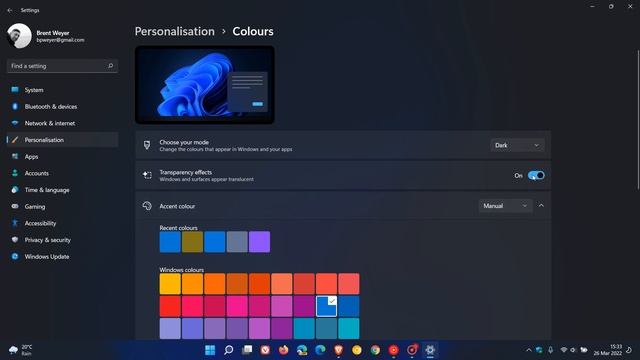Click the profile avatar picture
Screen dimensions: 640x360
click(x=19, y=36)
